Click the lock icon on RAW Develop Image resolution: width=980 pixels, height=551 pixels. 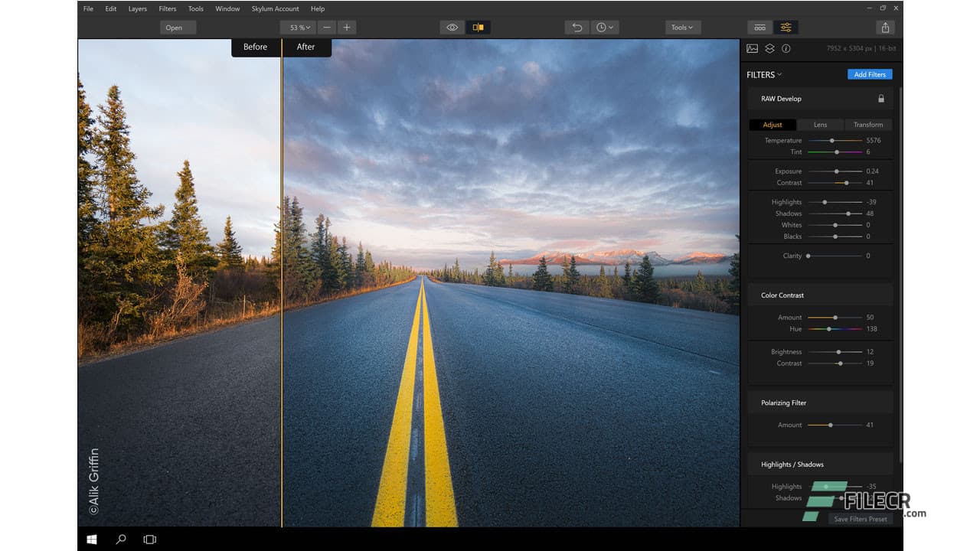tap(880, 98)
